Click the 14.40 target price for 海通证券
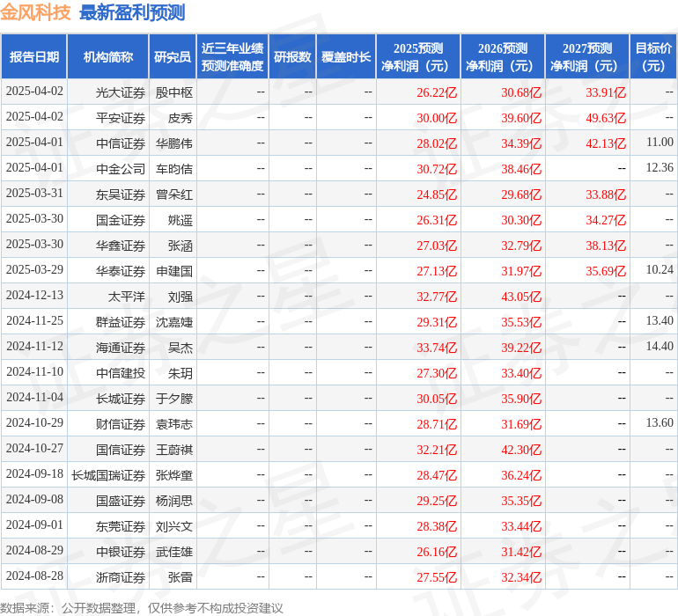 [x=659, y=347]
